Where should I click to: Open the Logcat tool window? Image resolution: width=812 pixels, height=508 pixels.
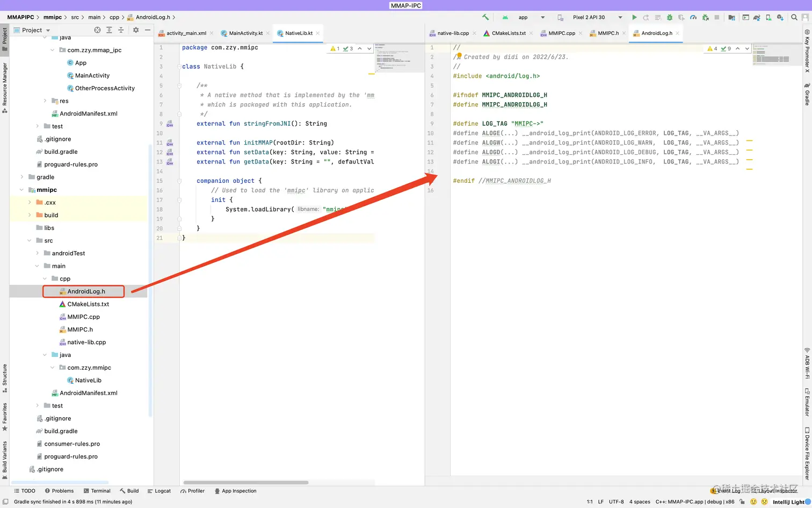[x=159, y=491]
